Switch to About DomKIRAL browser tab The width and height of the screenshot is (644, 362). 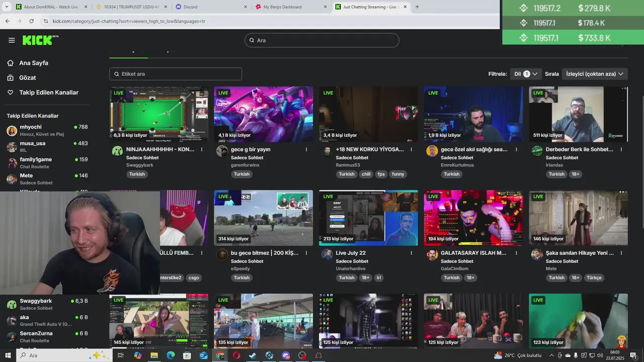52,7
